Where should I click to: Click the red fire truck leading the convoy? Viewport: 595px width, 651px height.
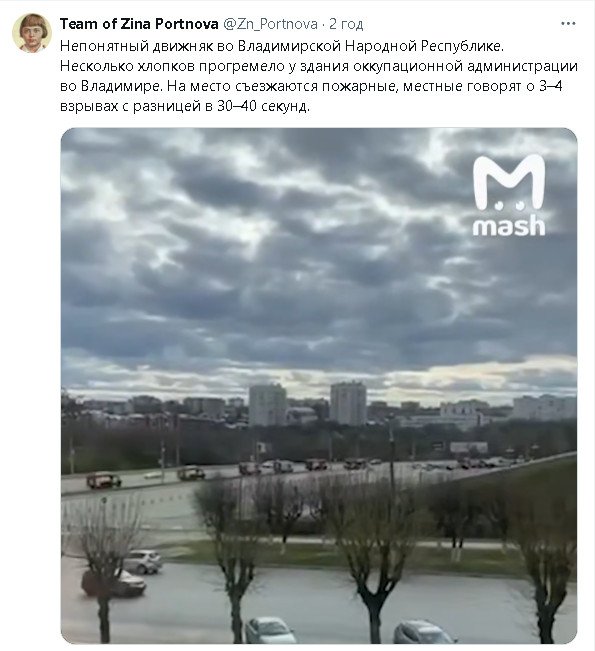[x=103, y=480]
